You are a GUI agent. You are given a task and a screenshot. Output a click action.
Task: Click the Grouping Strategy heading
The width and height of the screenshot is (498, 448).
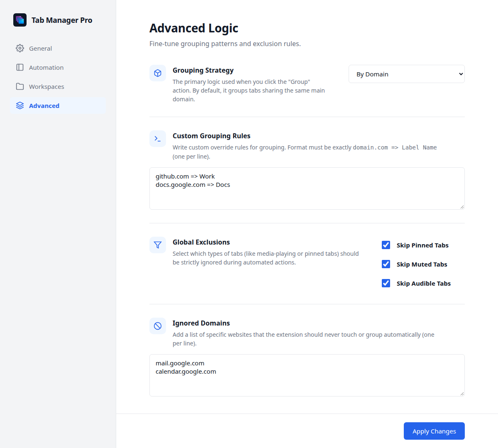coord(203,70)
